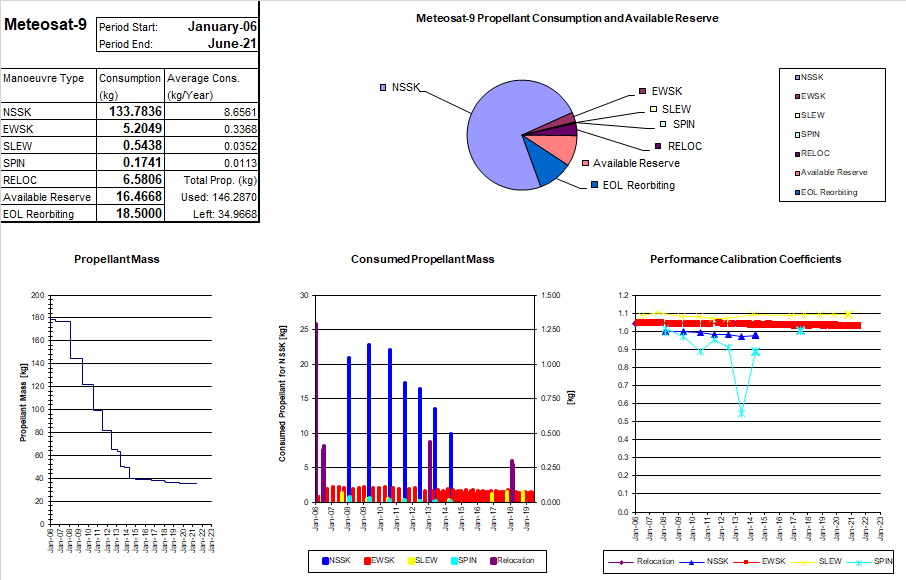The image size is (906, 580).
Task: Click the EWSK pie data label
Action: click(x=660, y=91)
